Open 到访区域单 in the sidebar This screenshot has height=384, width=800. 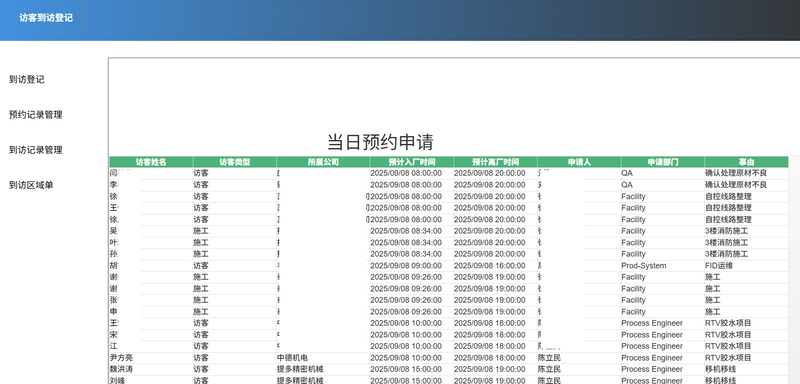click(x=31, y=185)
